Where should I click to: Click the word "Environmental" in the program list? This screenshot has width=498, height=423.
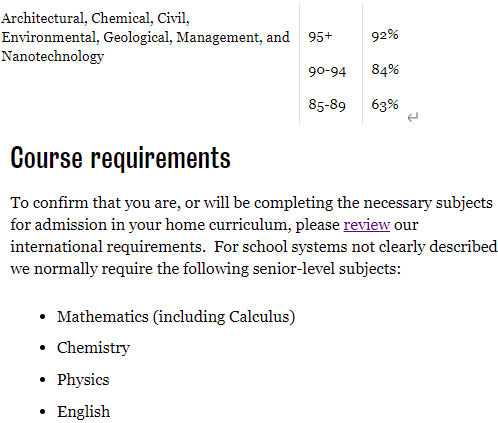click(x=50, y=37)
